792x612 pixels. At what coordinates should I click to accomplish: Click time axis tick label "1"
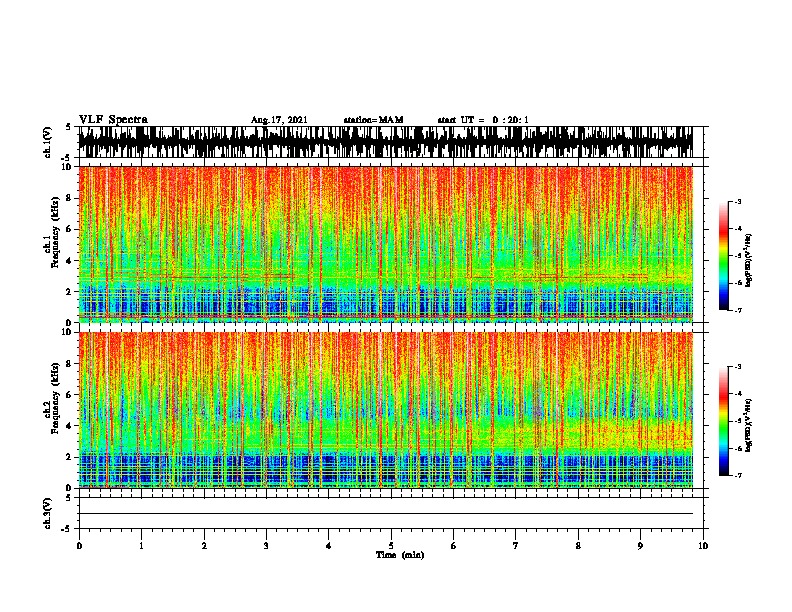tap(141, 546)
